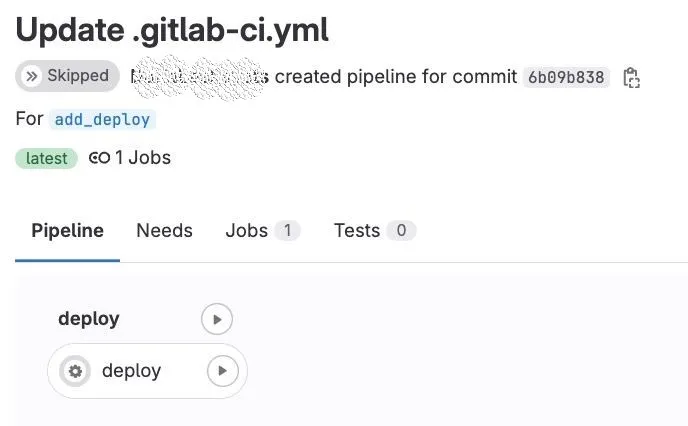Click the pipeline icon beside 1 Jobs

pyautogui.click(x=99, y=158)
